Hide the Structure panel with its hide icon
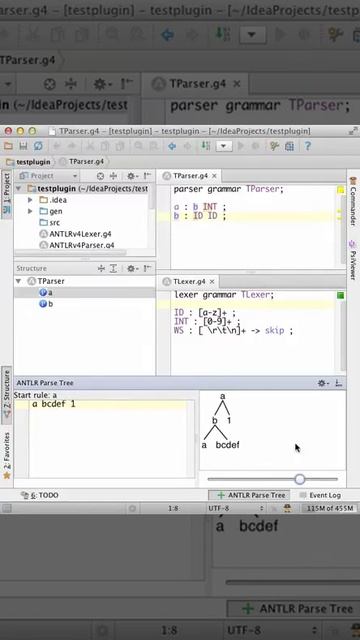The height and width of the screenshot is (640, 360). point(147,269)
